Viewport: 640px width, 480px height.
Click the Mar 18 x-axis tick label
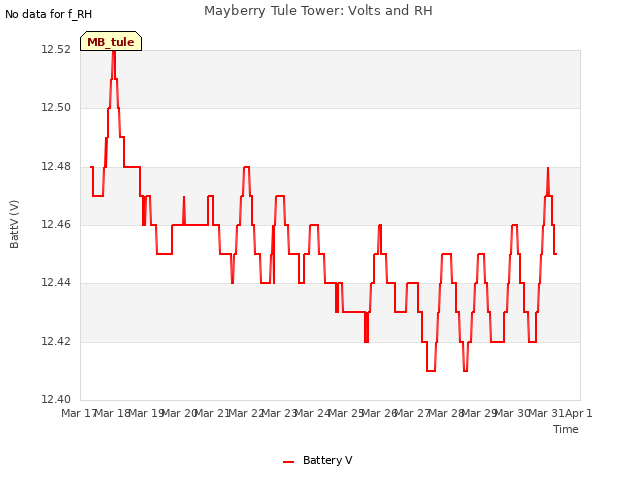pos(112,413)
